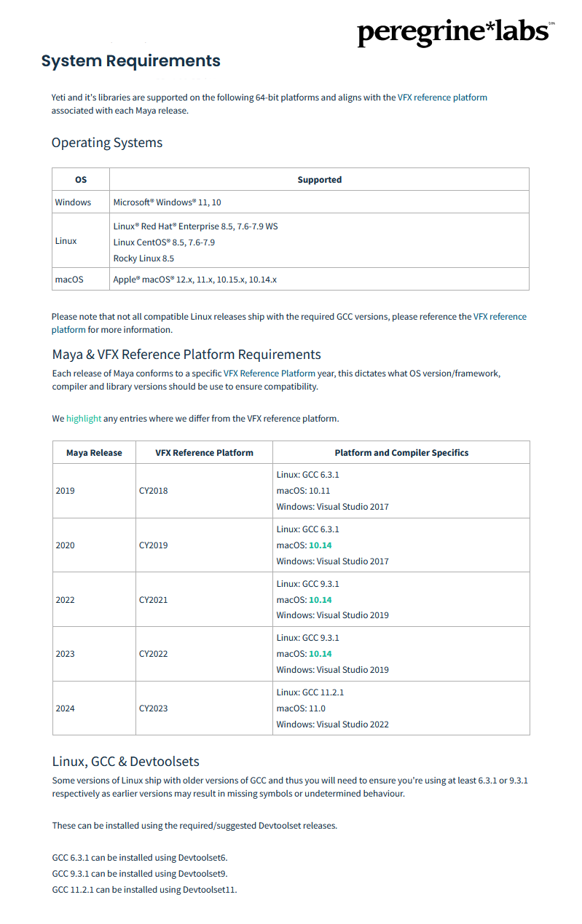The image size is (582, 924).
Task: Click Platform and Compiler Specifics column header
Action: coord(401,453)
